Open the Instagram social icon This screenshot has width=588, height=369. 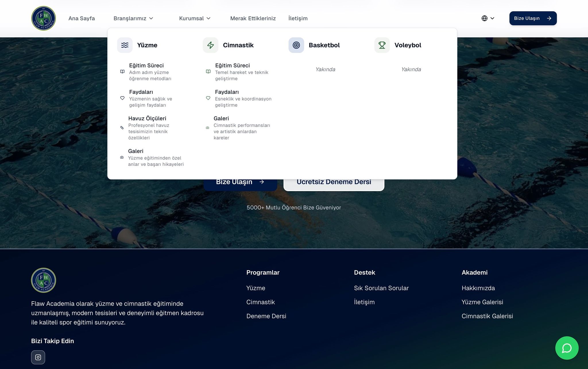[38, 357]
